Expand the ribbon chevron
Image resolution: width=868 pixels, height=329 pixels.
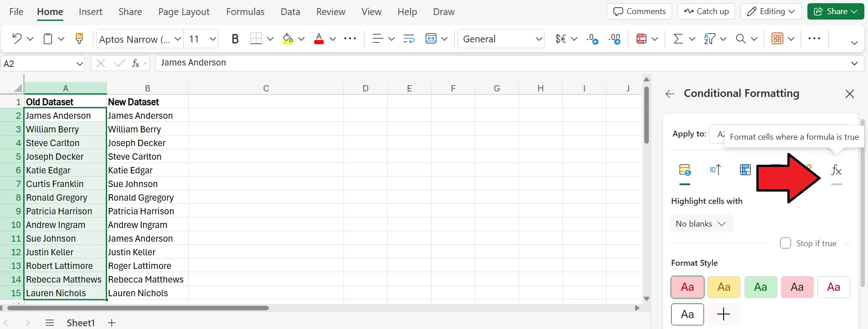[854, 43]
